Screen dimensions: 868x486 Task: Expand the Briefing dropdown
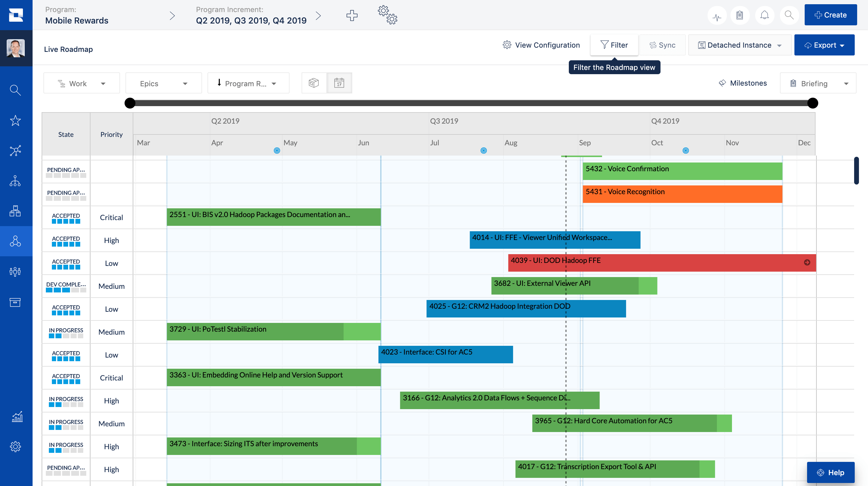818,84
